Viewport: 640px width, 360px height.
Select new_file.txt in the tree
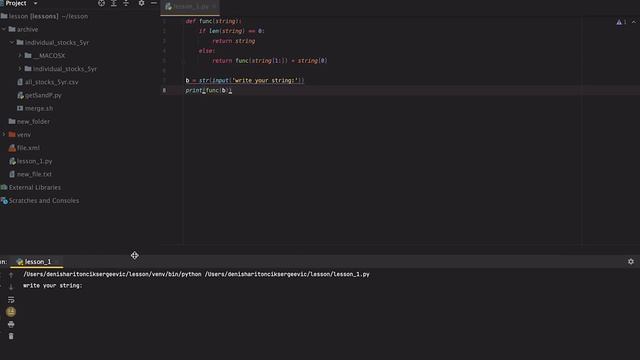pos(31,174)
